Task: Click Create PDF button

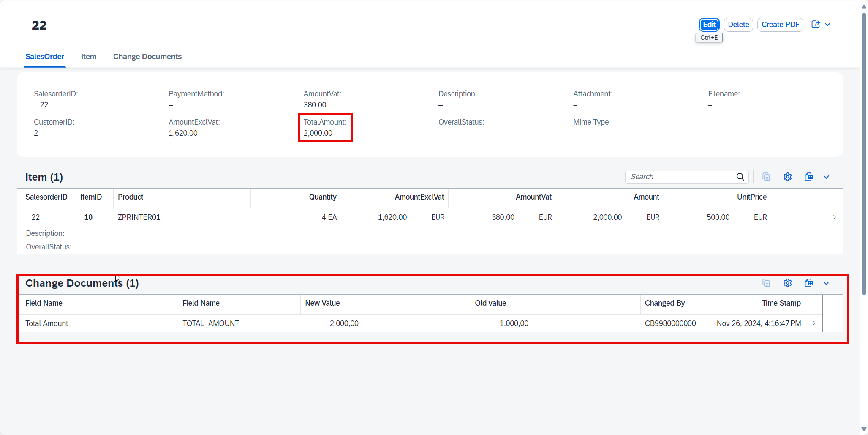Action: click(x=780, y=25)
